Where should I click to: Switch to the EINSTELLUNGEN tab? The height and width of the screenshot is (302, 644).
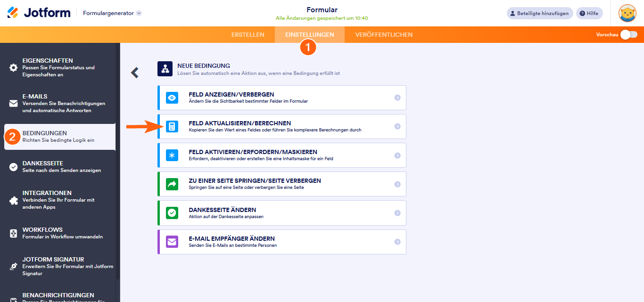pos(310,34)
